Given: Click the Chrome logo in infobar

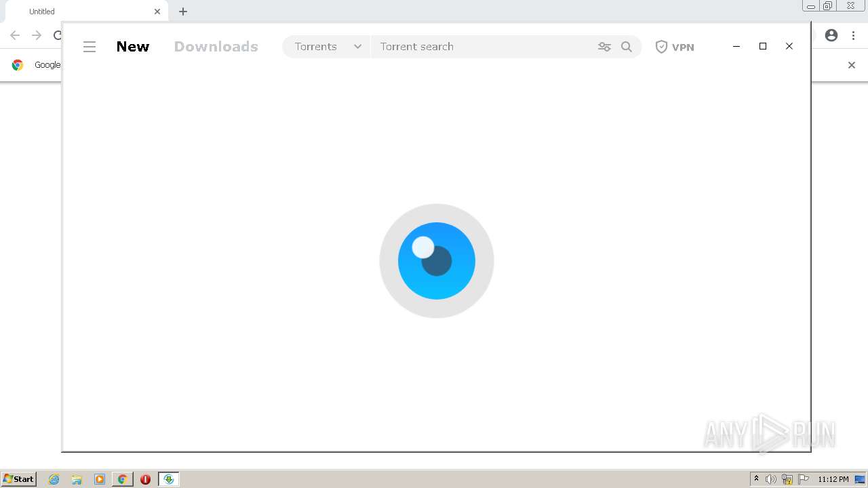Looking at the screenshot, I should point(18,65).
